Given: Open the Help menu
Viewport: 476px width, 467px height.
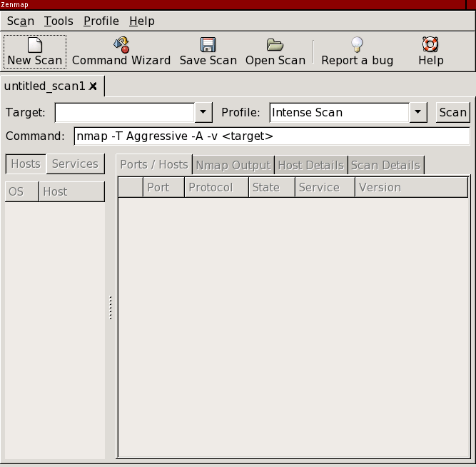Looking at the screenshot, I should (142, 21).
